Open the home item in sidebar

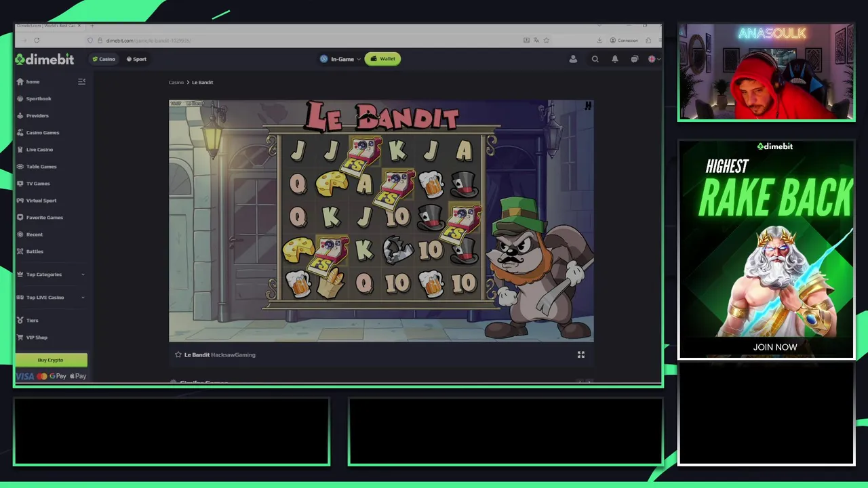click(x=29, y=81)
